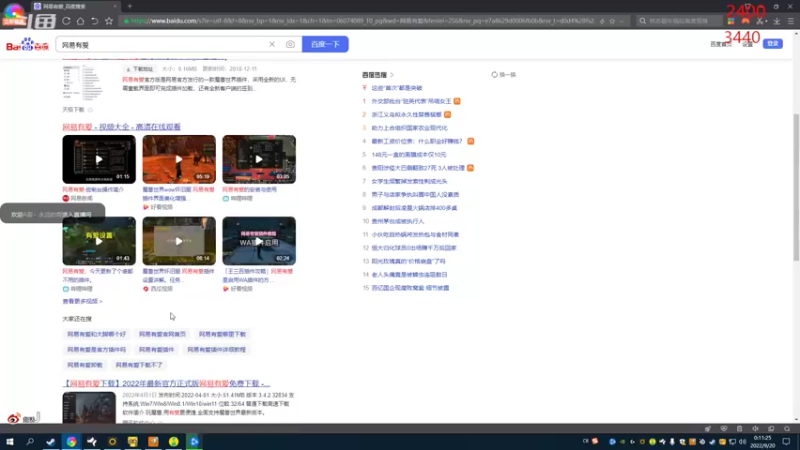Open the Windows notification center icon

click(786, 441)
